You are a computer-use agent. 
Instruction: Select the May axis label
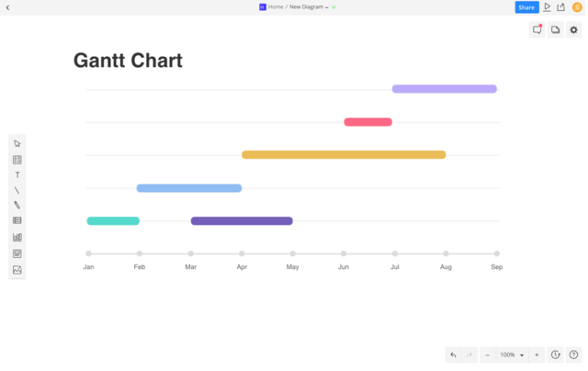(292, 267)
